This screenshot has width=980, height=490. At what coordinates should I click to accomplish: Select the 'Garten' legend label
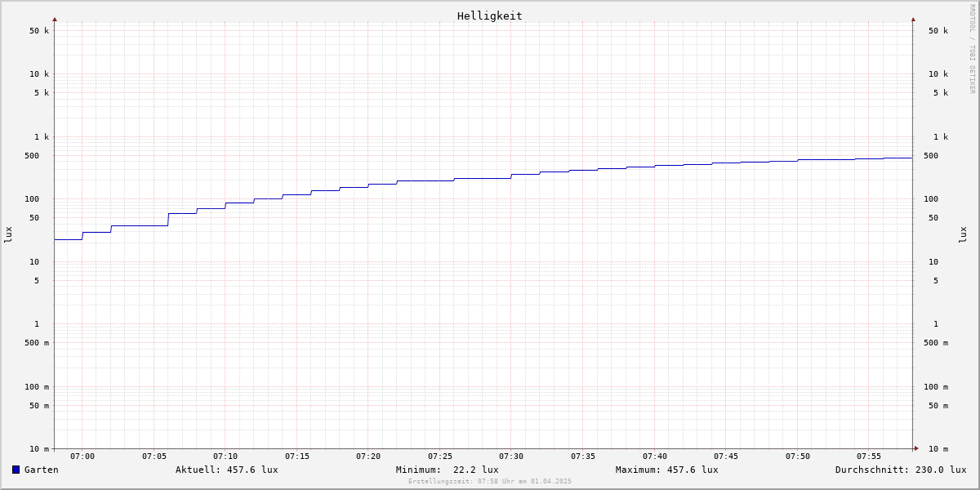42,470
